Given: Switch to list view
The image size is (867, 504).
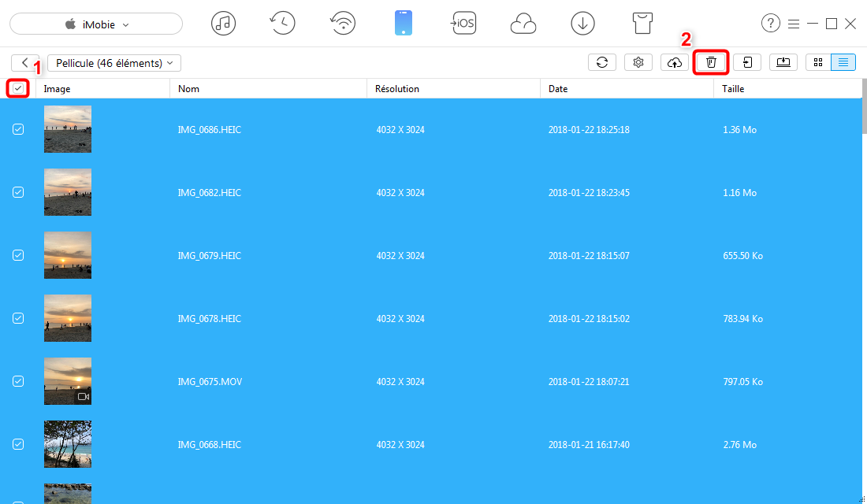Looking at the screenshot, I should 843,62.
